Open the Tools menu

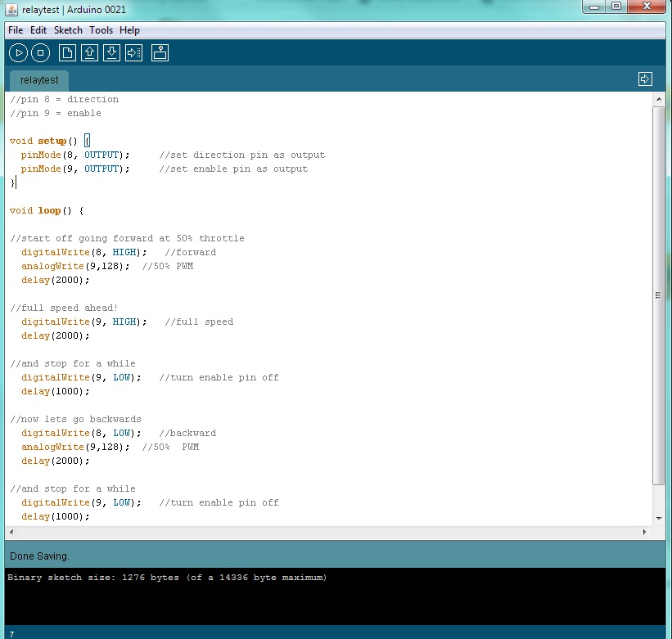pos(101,30)
